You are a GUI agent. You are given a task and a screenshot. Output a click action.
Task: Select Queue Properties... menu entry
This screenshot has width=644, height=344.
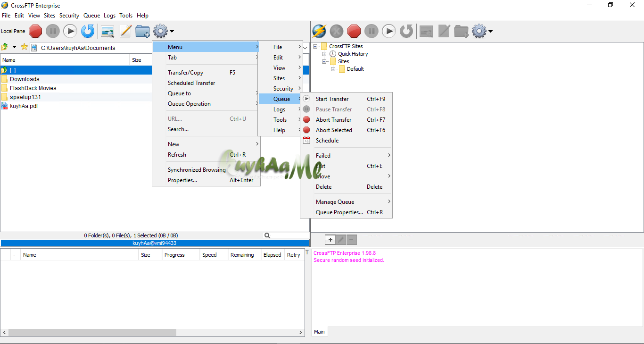pyautogui.click(x=346, y=212)
